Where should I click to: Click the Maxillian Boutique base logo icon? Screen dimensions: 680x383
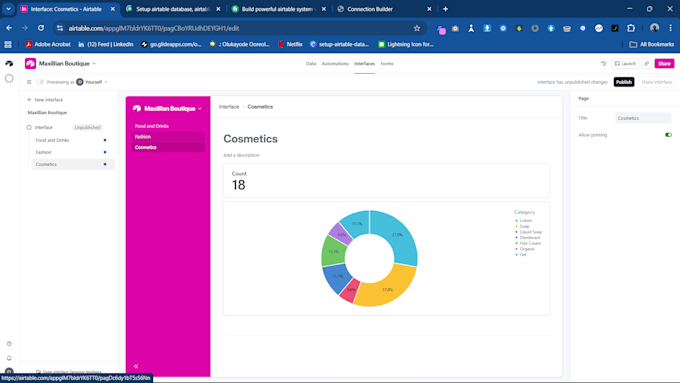30,64
